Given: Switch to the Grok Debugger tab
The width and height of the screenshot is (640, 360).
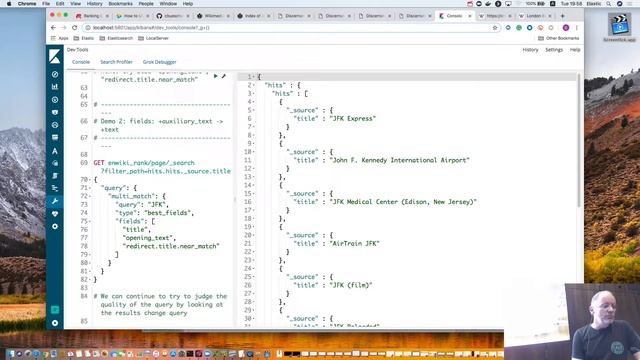Looking at the screenshot, I should point(160,62).
